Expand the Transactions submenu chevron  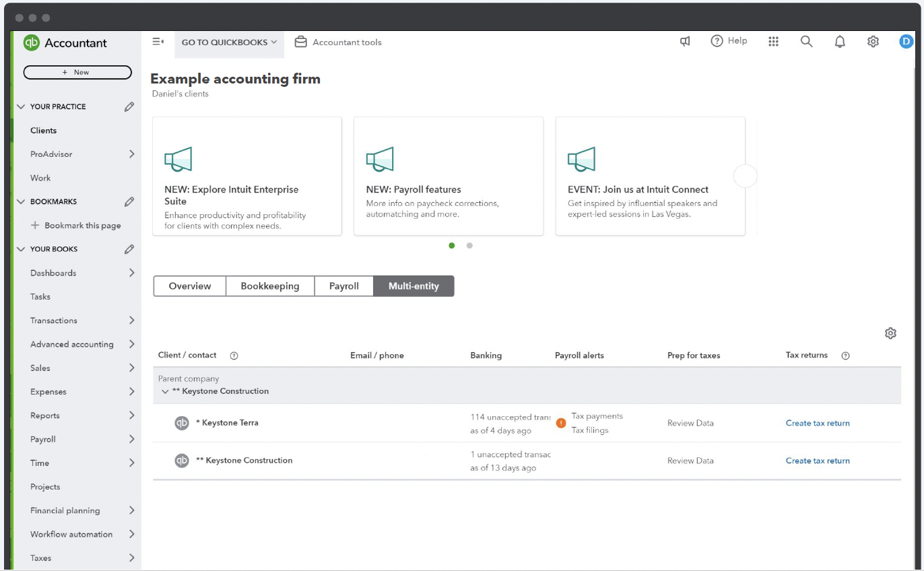pyautogui.click(x=131, y=321)
